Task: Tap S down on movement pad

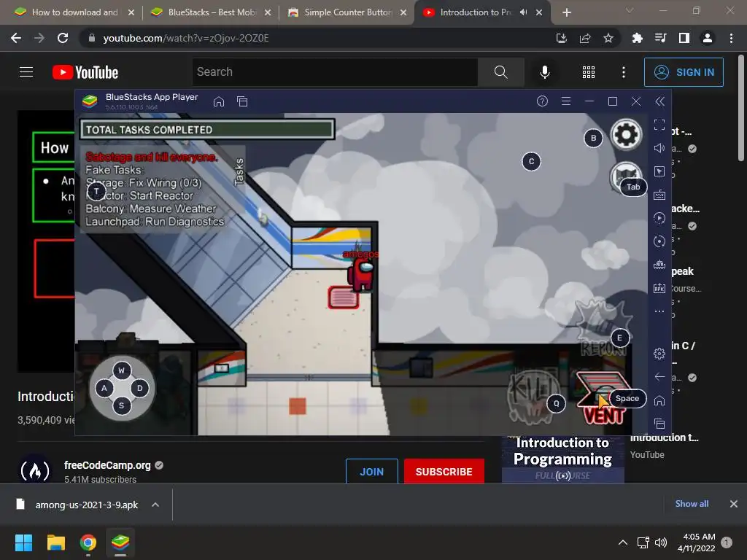Action: (x=122, y=405)
